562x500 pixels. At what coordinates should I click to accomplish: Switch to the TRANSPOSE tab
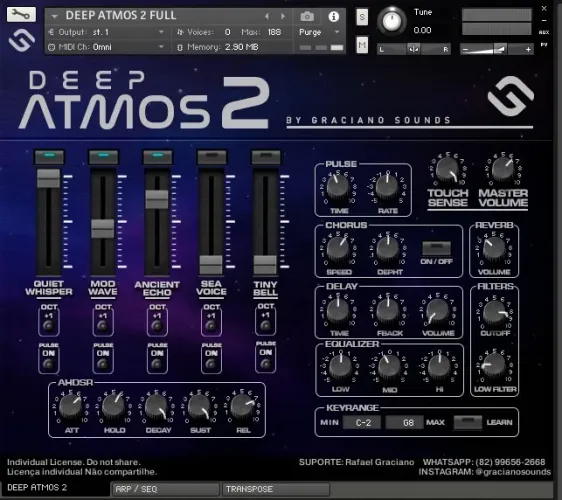(276, 489)
